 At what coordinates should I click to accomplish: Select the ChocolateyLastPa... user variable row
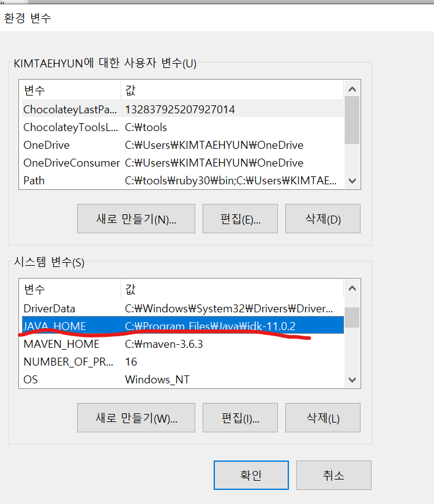coord(183,109)
